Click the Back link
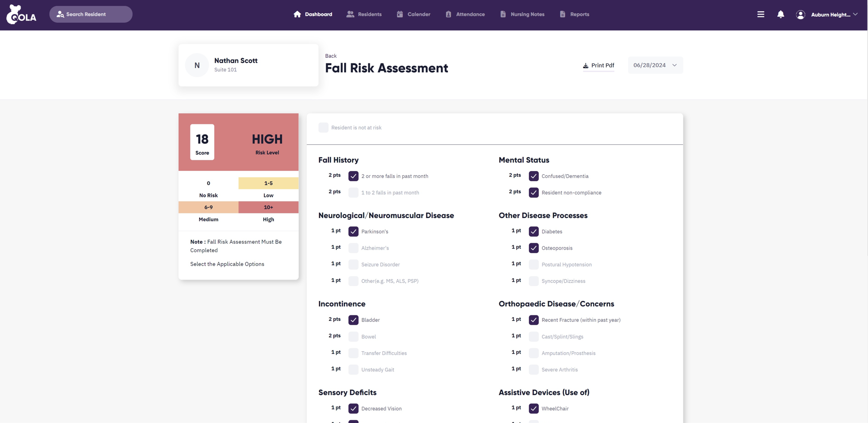 click(x=331, y=56)
